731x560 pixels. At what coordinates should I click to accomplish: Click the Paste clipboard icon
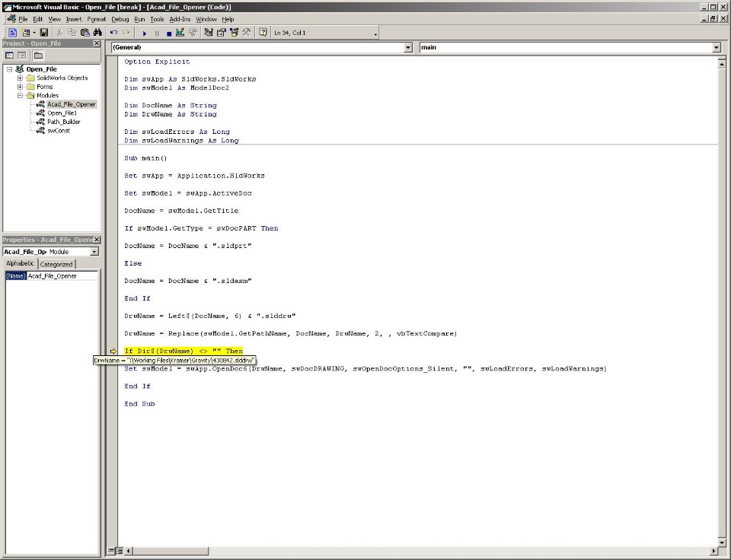(85, 33)
